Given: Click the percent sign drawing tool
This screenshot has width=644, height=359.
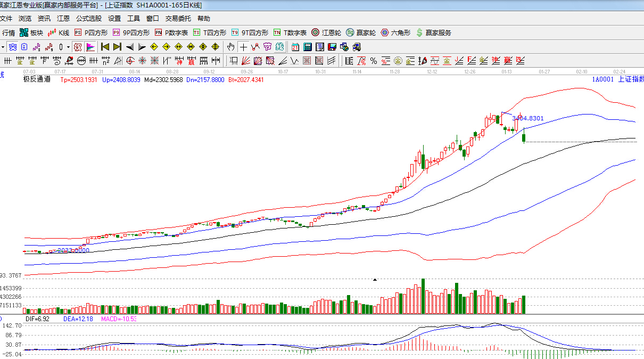Looking at the screenshot, I should 374,61.
